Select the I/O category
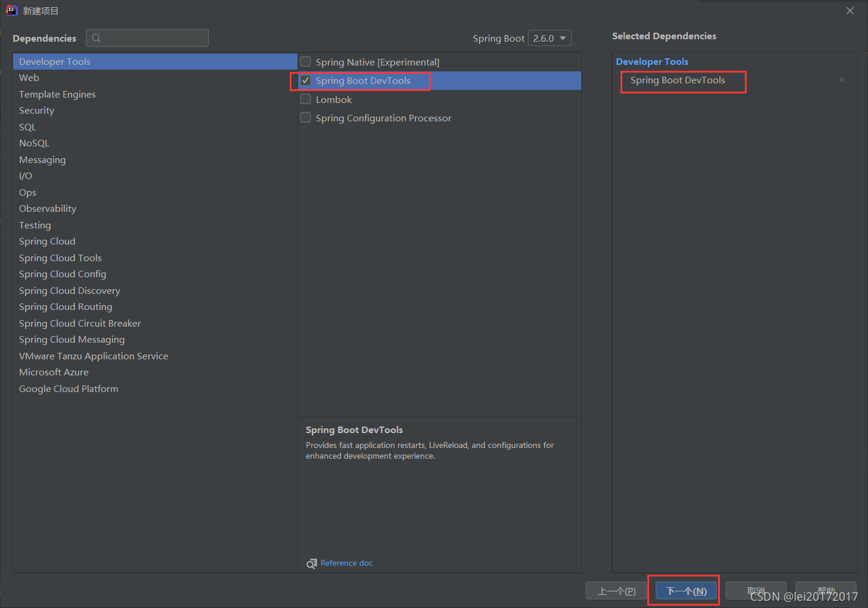Screen dimensions: 868x608 click(x=155, y=176)
